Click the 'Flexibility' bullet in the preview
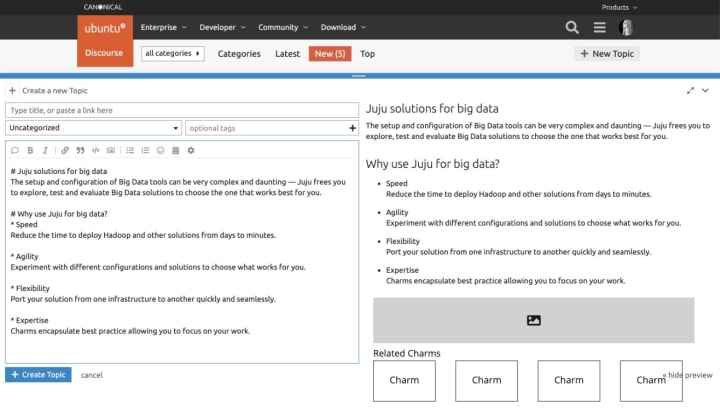 click(x=403, y=241)
